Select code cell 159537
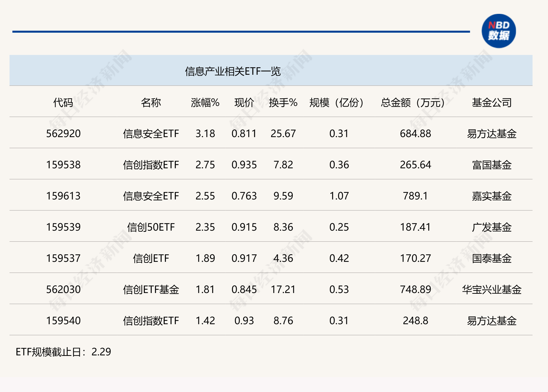The image size is (548, 392). [63, 258]
